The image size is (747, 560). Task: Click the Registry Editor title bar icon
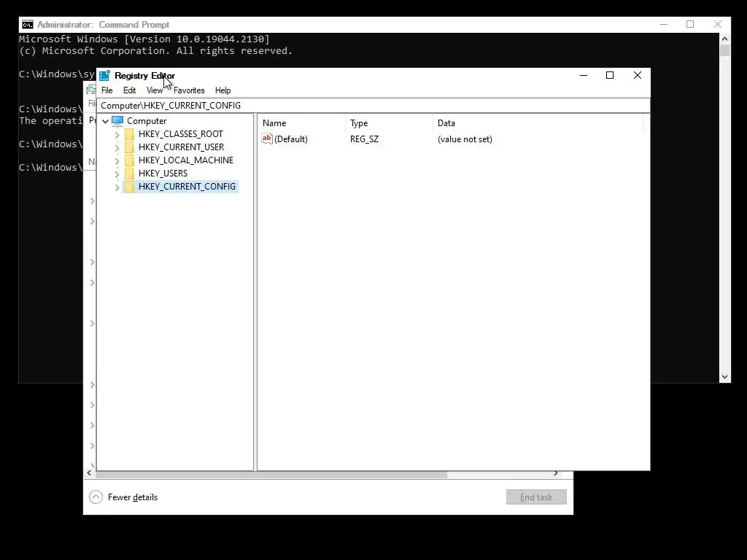click(x=105, y=75)
